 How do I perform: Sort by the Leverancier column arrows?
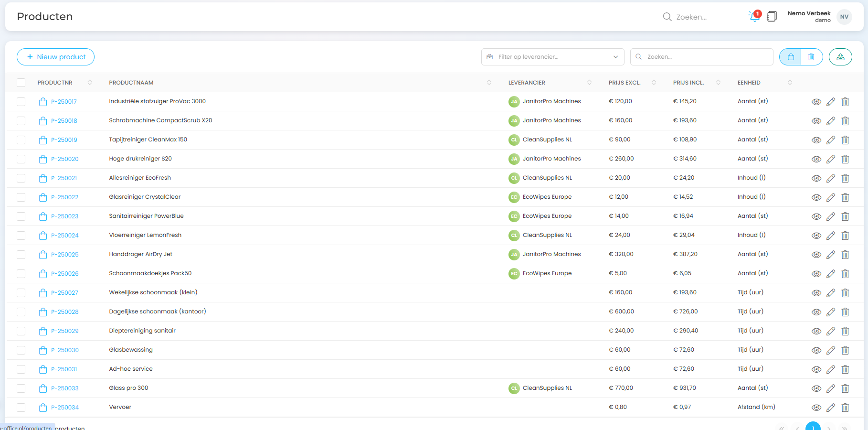pos(589,83)
